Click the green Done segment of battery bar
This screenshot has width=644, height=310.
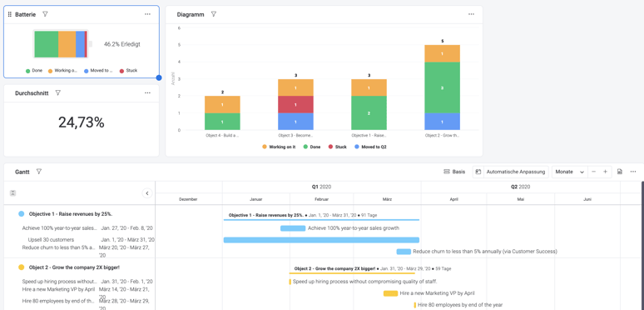coord(46,44)
